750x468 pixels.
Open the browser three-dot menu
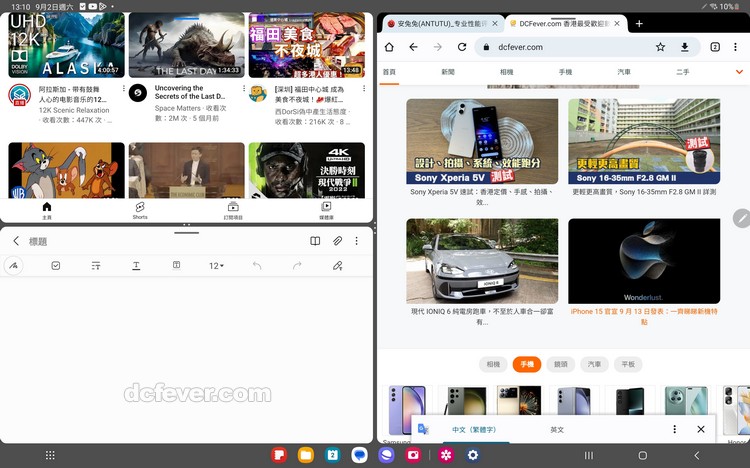coord(735,47)
